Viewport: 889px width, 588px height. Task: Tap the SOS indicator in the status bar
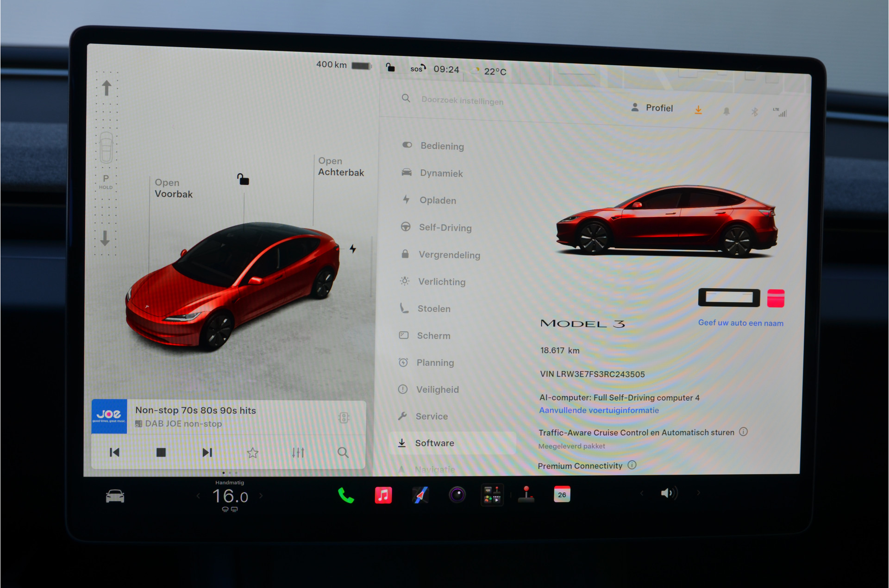click(x=418, y=68)
